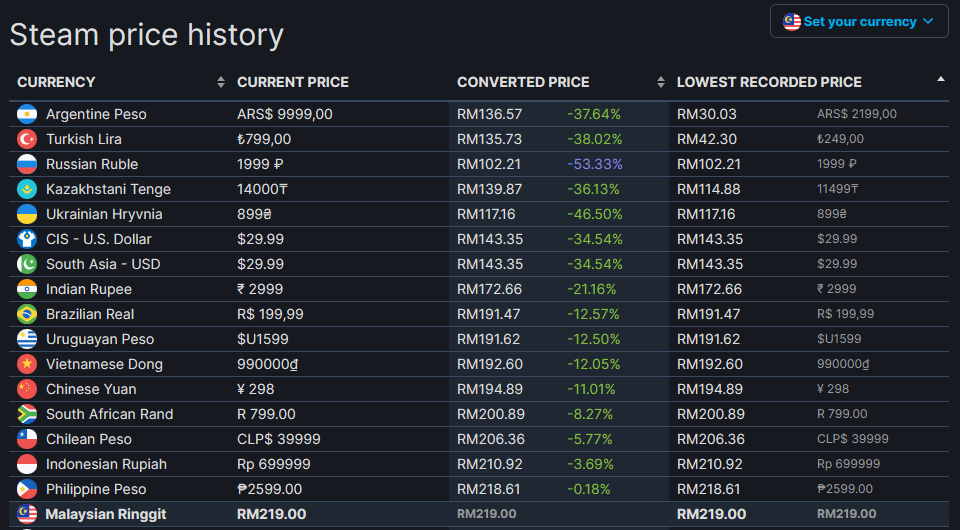Select the Malaysian Ringgit currency name
The image size is (960, 530).
(106, 515)
